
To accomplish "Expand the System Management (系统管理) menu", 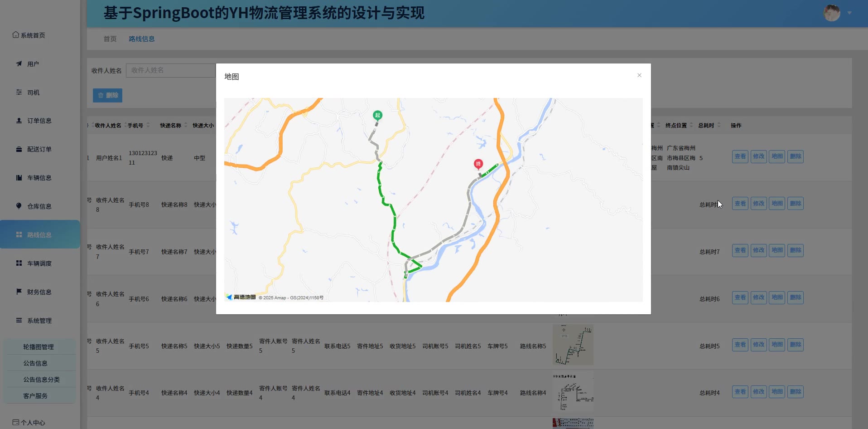I will (39, 321).
